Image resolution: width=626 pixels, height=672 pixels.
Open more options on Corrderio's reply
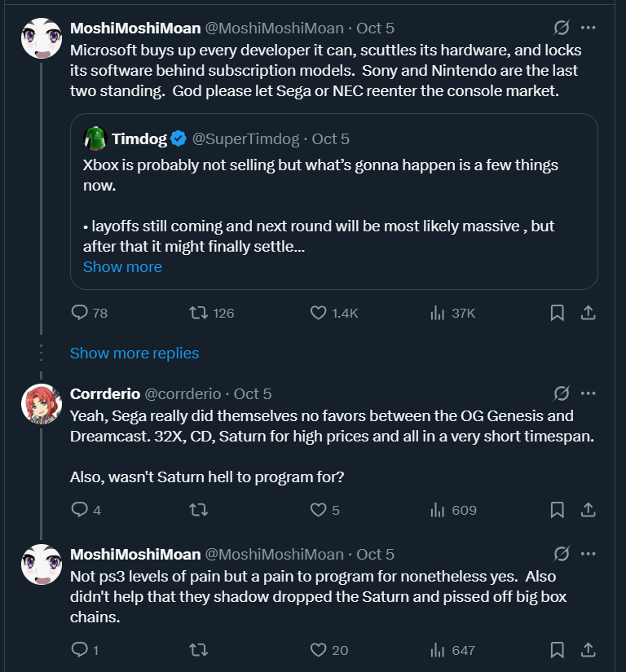tap(588, 393)
